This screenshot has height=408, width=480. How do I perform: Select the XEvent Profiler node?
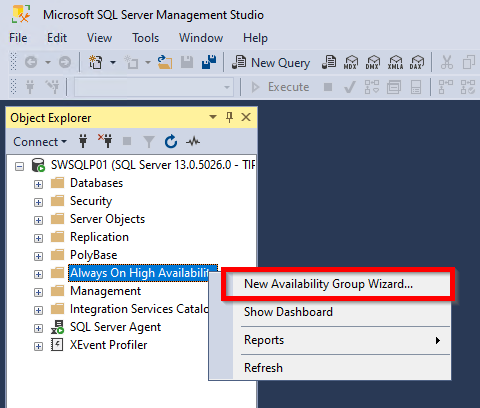click(x=108, y=345)
